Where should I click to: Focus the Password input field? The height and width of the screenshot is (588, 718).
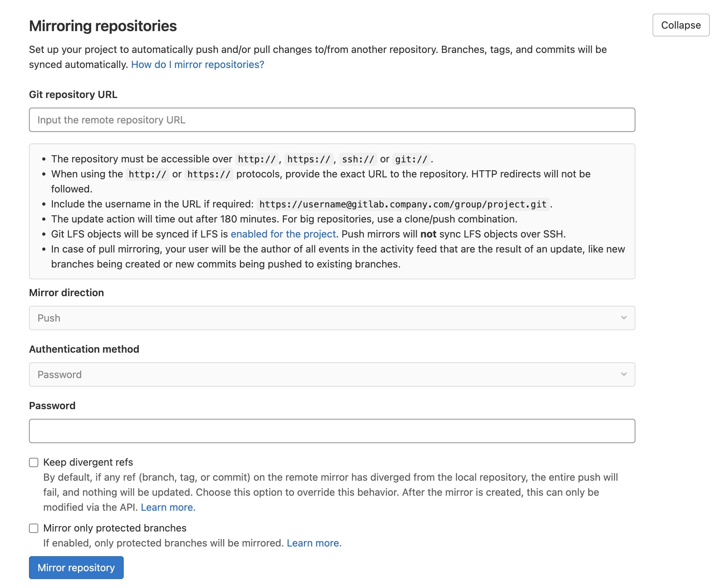[x=331, y=431]
